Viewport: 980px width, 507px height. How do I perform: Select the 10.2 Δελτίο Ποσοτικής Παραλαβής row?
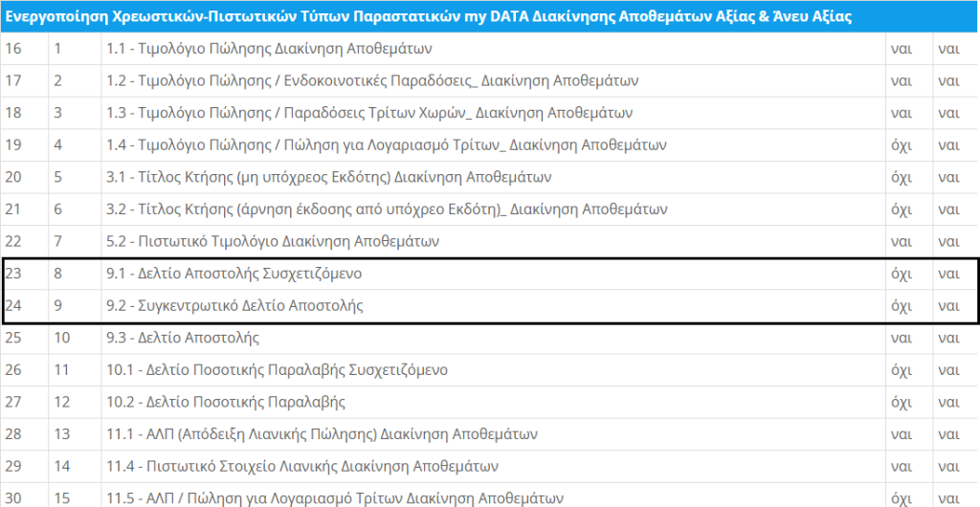[490, 402]
